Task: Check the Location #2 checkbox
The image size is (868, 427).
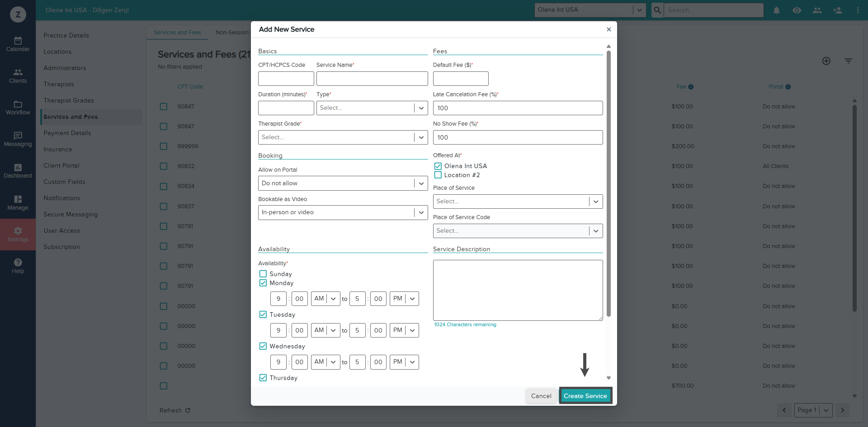Action: (x=438, y=175)
